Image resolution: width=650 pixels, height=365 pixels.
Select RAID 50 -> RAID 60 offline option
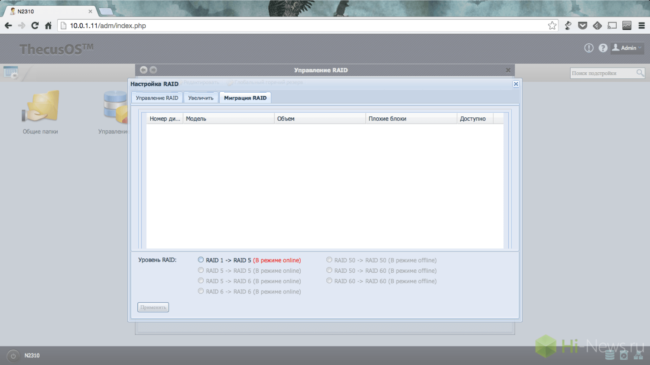point(329,270)
